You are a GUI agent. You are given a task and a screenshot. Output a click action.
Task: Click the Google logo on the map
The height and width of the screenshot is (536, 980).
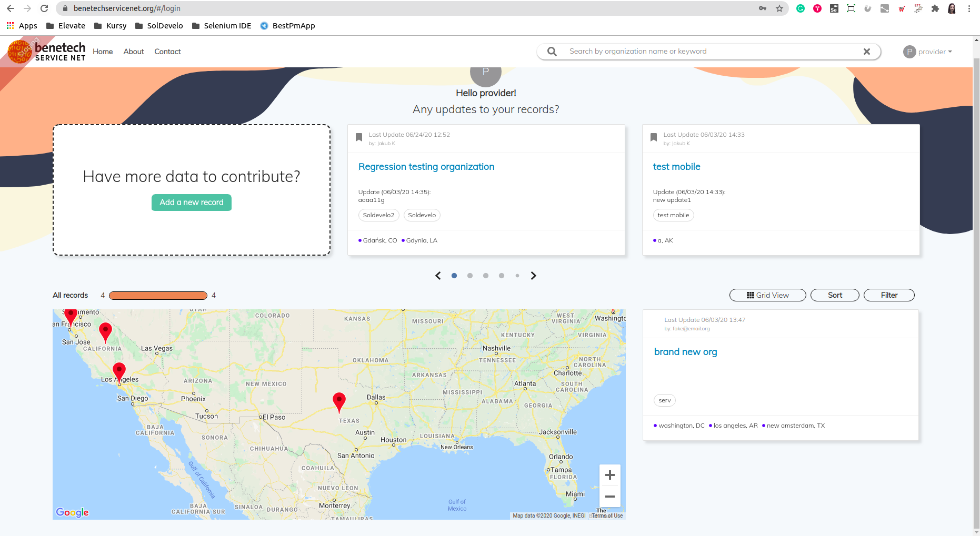click(x=72, y=512)
